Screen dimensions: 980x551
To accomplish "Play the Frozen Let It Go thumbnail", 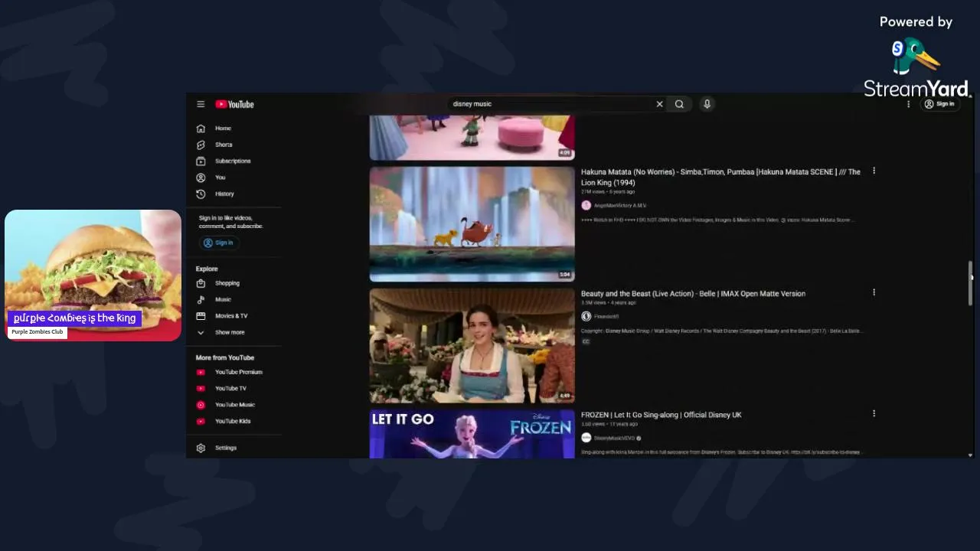I will pos(472,434).
